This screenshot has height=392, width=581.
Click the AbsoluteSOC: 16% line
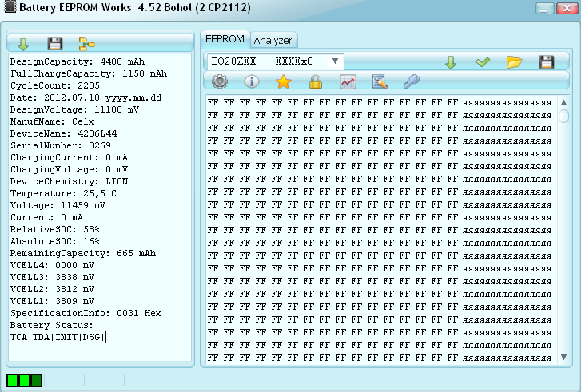[55, 241]
